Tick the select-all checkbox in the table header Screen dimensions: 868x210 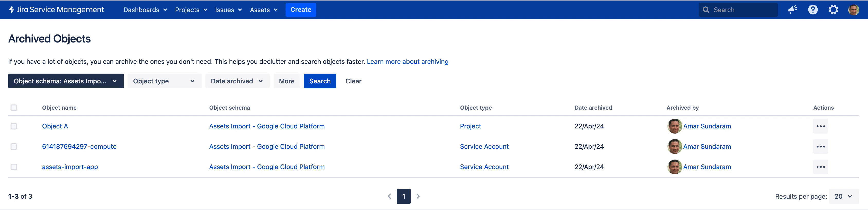pos(14,108)
